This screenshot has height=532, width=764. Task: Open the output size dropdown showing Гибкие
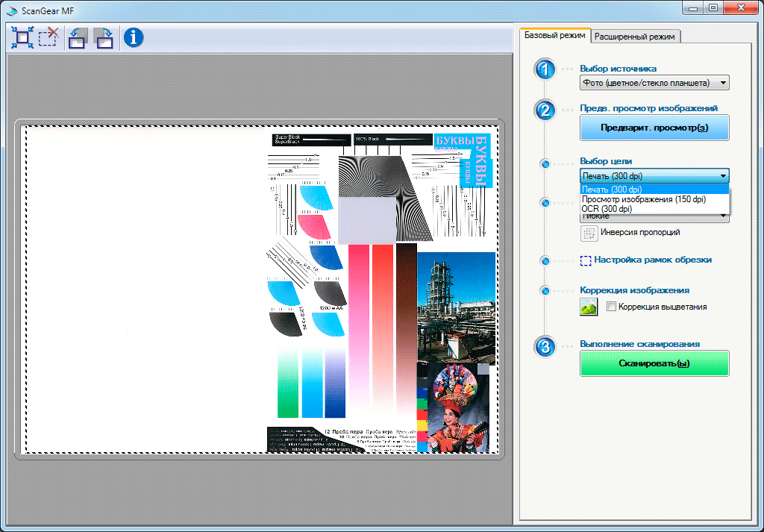[654, 218]
